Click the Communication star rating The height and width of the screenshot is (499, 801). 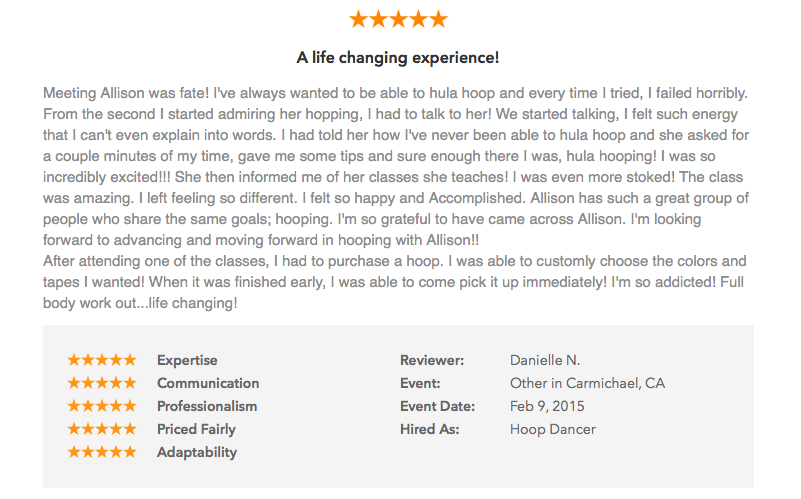[101, 383]
